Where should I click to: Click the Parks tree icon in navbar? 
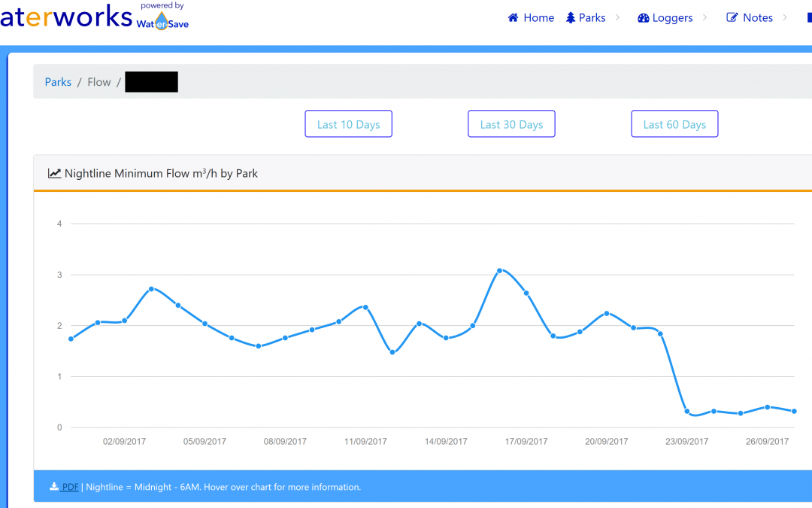click(571, 18)
